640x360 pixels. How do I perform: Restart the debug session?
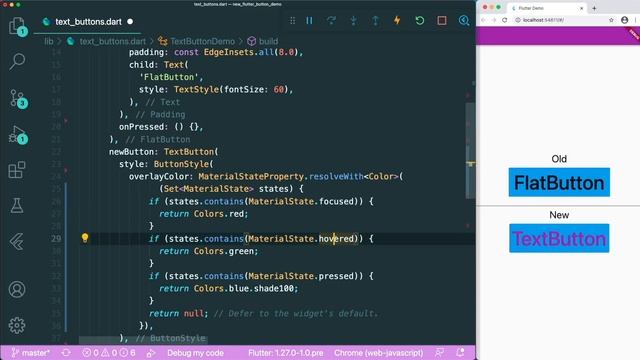point(420,20)
